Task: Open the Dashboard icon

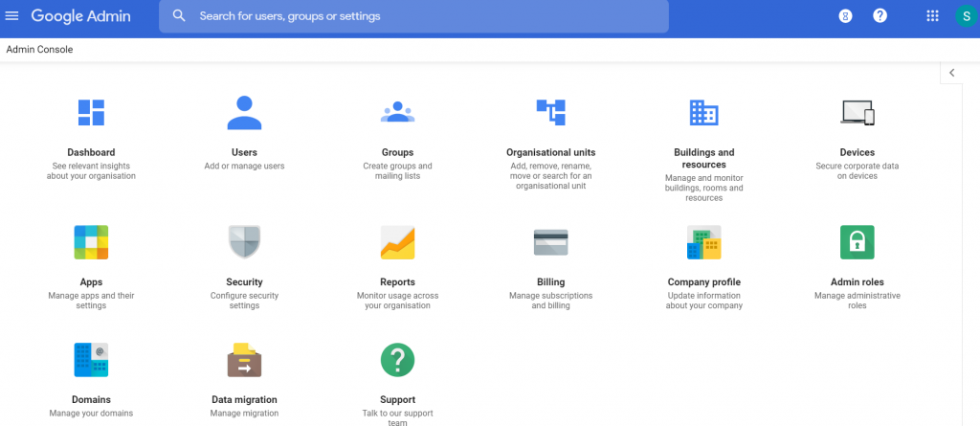Action: 91,113
